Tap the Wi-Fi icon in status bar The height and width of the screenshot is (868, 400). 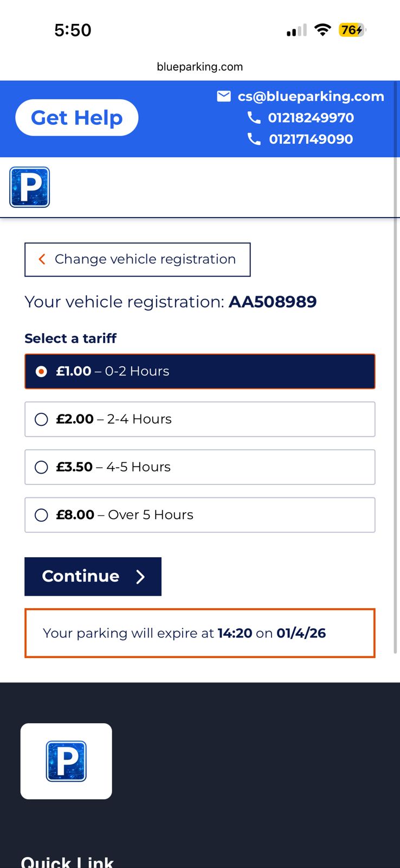322,30
